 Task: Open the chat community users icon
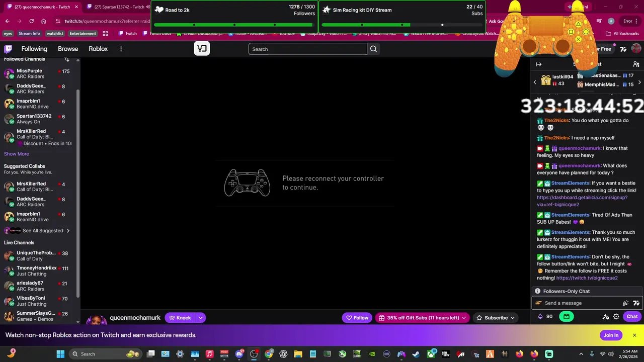point(636,64)
